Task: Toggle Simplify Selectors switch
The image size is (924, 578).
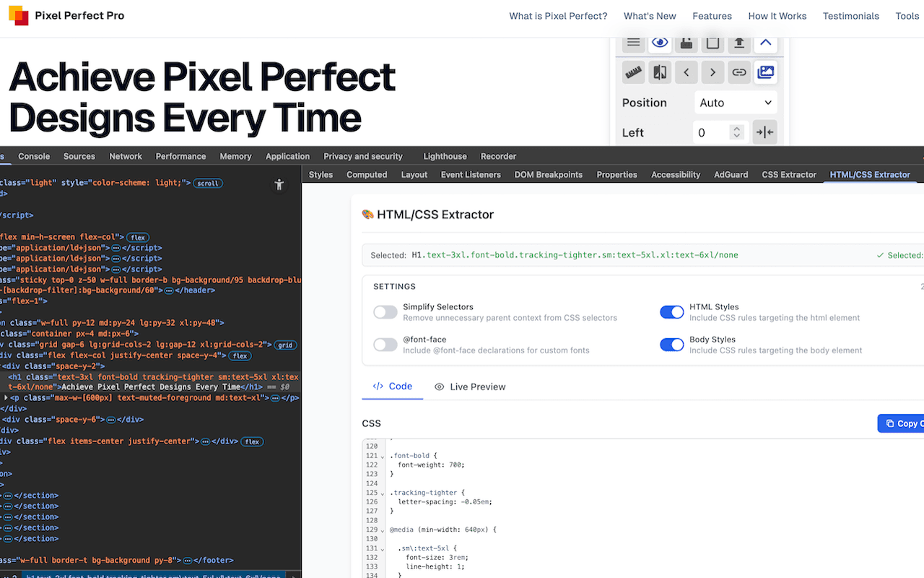Action: click(x=385, y=312)
